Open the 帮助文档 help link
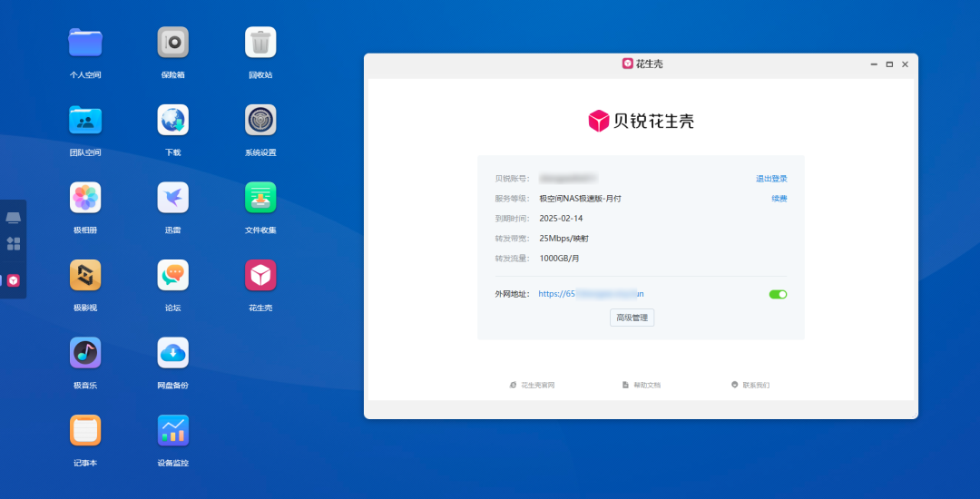 pyautogui.click(x=642, y=385)
